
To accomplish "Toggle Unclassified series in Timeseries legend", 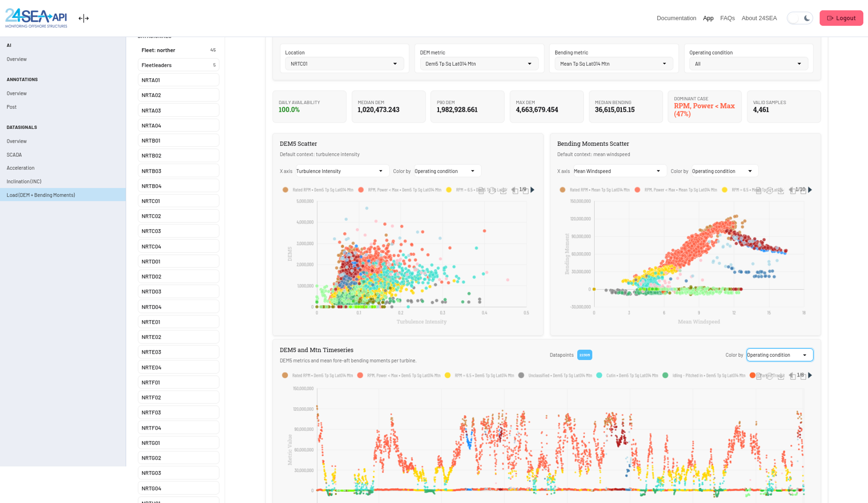I will (555, 375).
